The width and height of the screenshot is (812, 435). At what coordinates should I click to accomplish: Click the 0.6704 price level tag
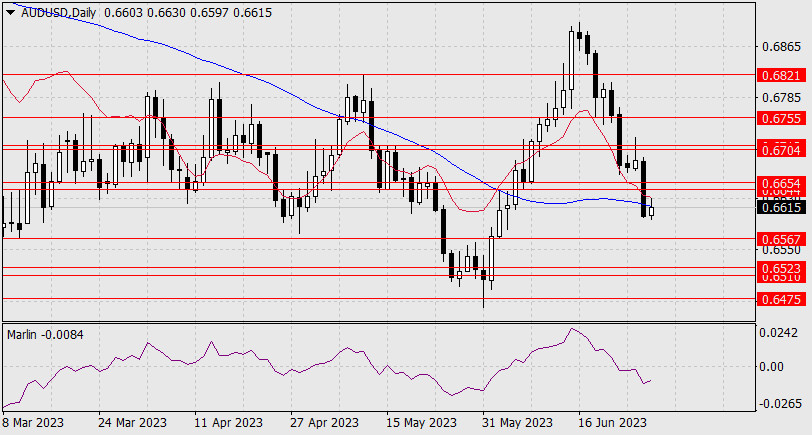(x=781, y=150)
